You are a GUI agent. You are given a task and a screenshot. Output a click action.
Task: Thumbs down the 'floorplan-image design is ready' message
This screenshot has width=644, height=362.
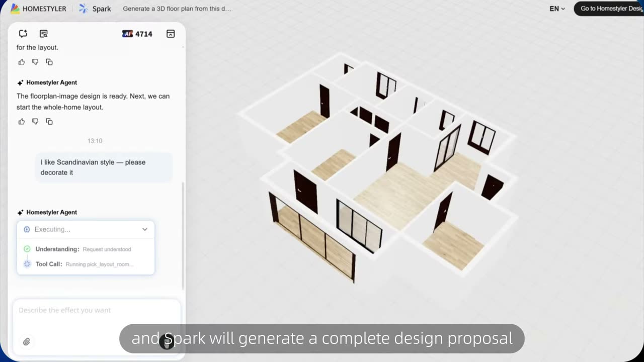point(35,121)
